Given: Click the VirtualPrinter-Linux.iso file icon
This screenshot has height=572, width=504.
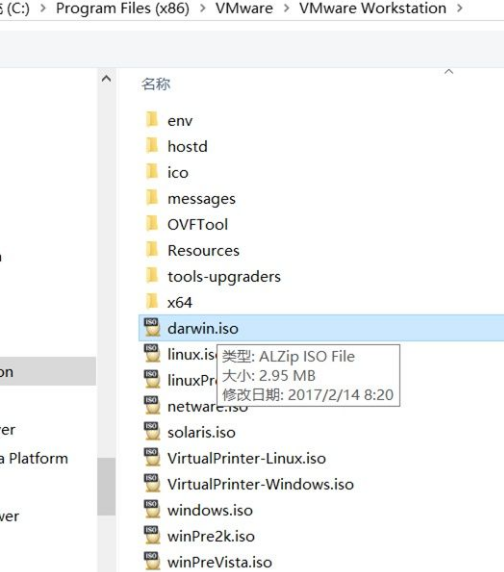Looking at the screenshot, I should click(152, 457).
